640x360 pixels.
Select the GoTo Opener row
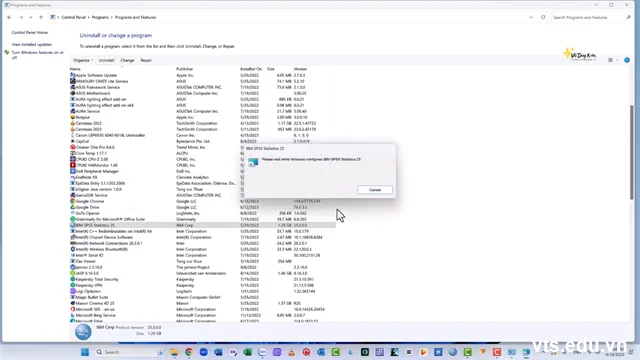coord(202,213)
